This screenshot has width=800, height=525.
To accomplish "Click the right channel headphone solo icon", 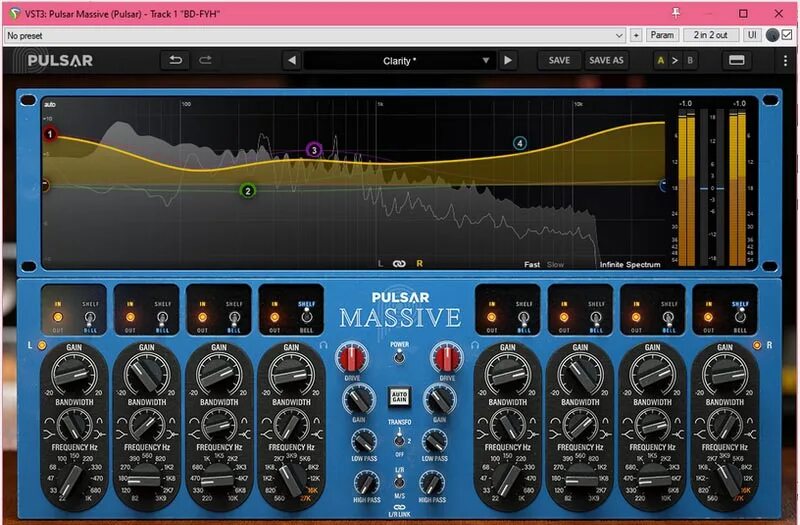I will click(x=475, y=345).
